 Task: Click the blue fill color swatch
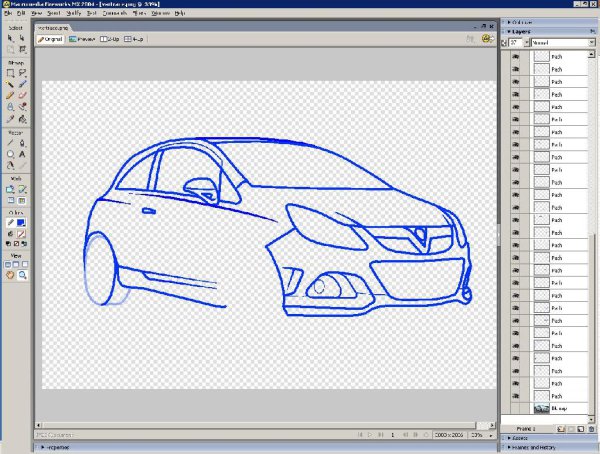click(22, 222)
